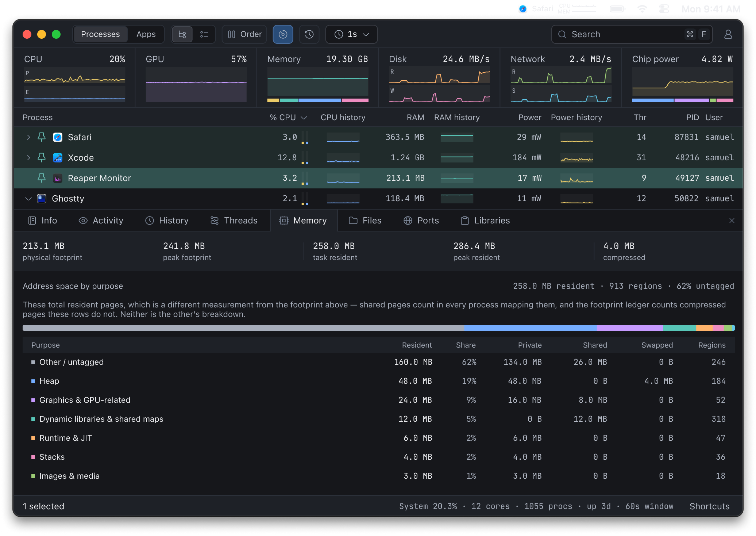Open the Libraries tab
756x536 pixels.
[x=485, y=221]
